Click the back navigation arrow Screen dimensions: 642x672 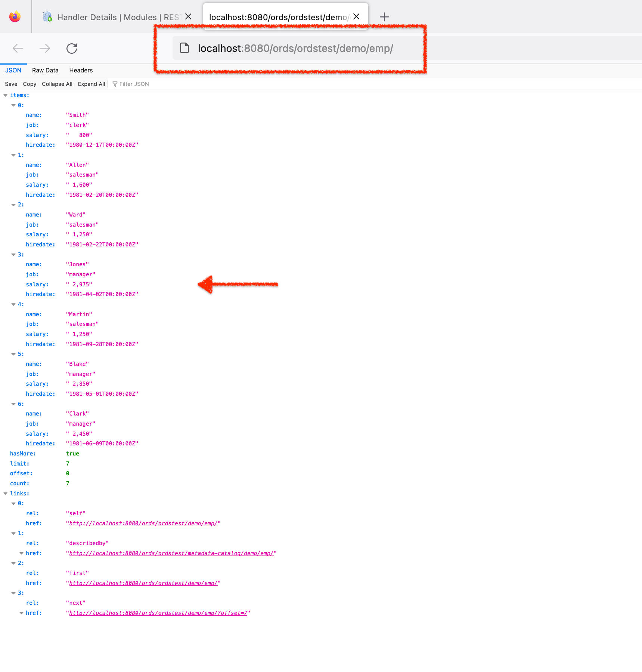(17, 48)
